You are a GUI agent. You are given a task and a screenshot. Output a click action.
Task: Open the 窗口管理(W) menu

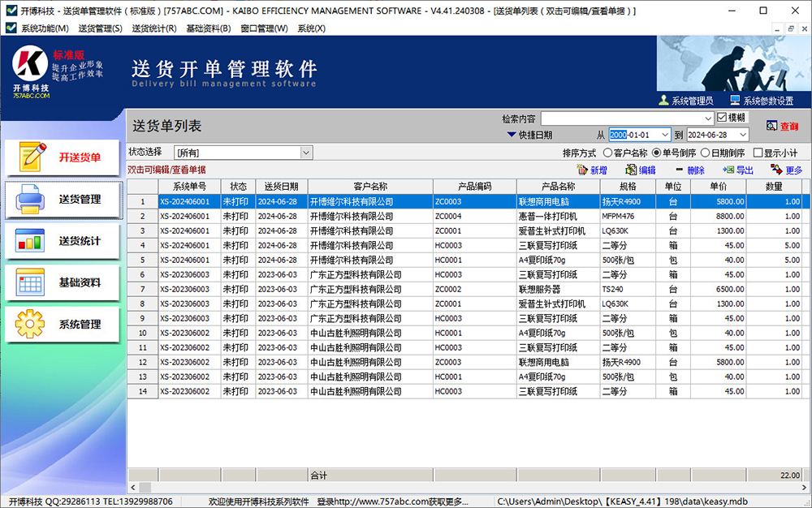(x=264, y=28)
